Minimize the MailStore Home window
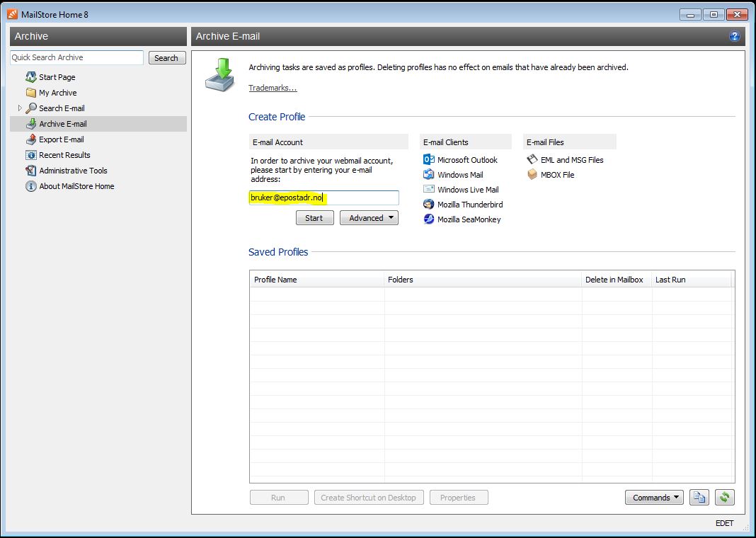756x538 pixels. (690, 15)
